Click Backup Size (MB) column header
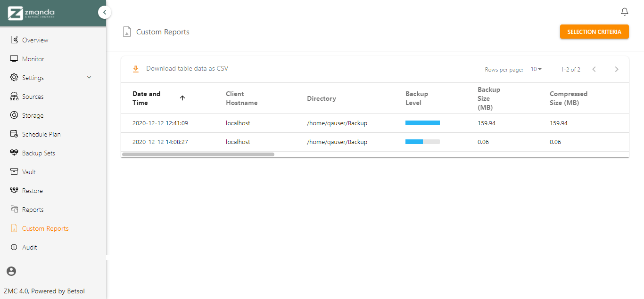The image size is (644, 299). (x=489, y=98)
